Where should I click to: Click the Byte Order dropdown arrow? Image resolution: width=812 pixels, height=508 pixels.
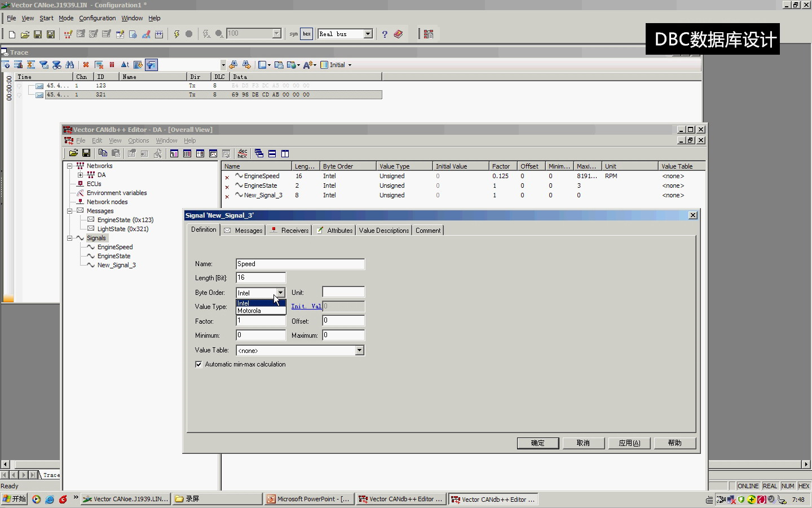[x=280, y=293]
